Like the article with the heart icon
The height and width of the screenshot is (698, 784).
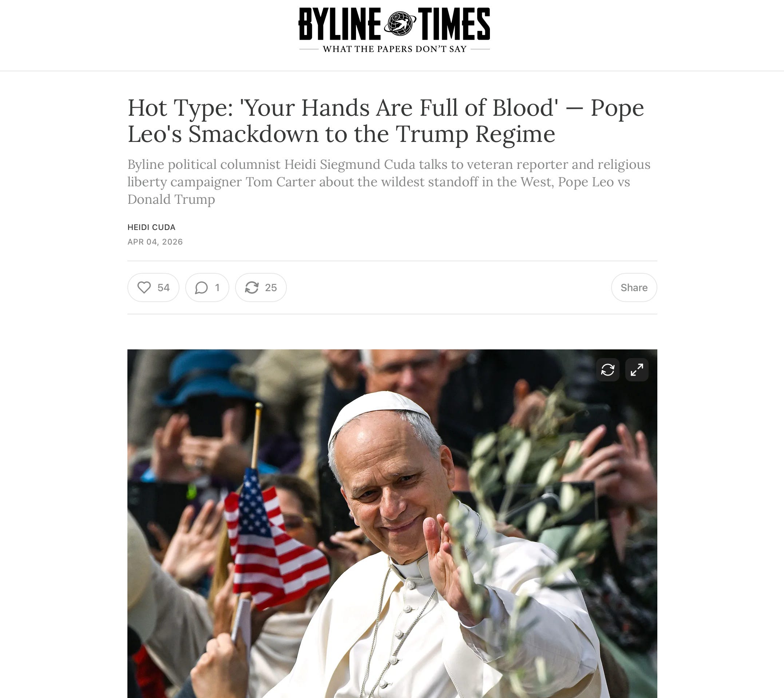click(x=144, y=287)
